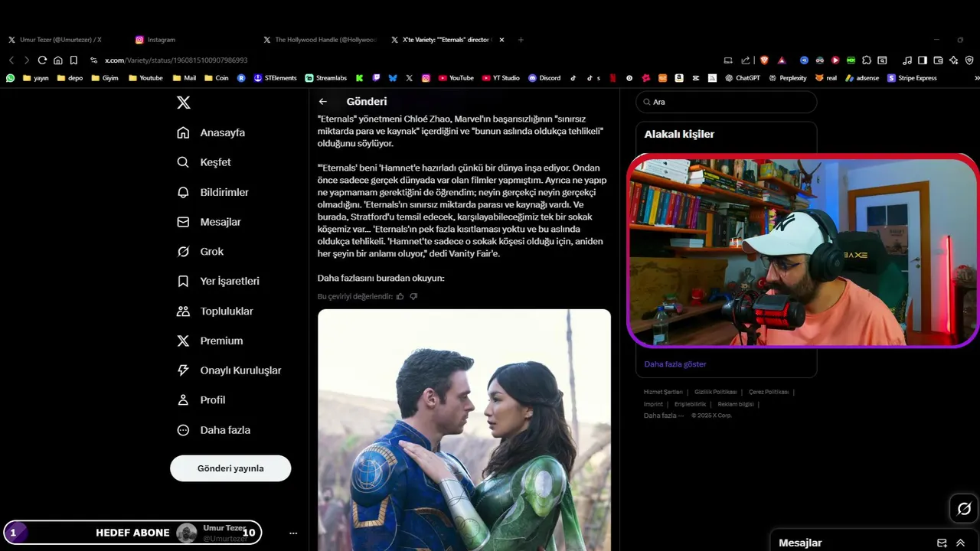Open Giyim bookmark folder
980x551 pixels.
click(105, 78)
